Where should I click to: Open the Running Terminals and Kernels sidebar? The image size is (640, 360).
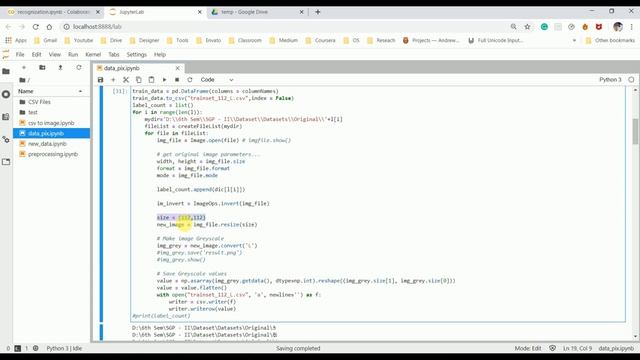click(6, 94)
